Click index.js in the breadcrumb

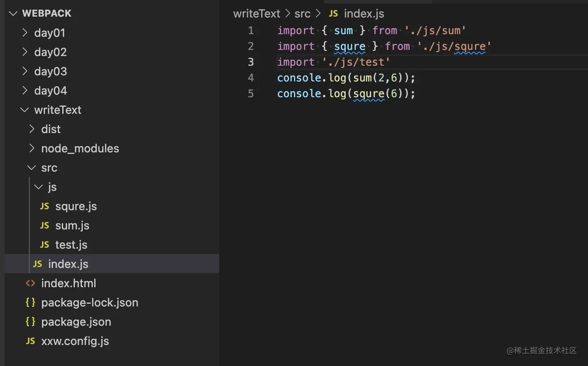pos(364,14)
